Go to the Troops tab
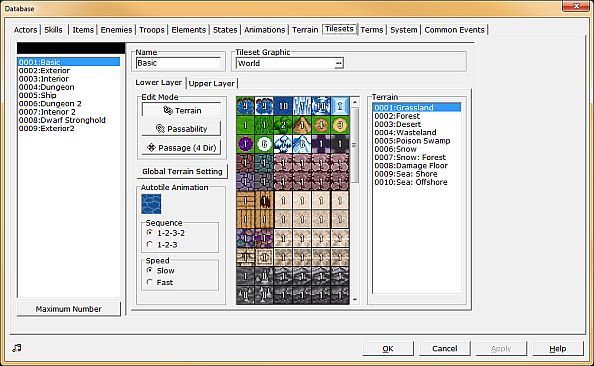Screen dimensions: 594x366 click(152, 30)
